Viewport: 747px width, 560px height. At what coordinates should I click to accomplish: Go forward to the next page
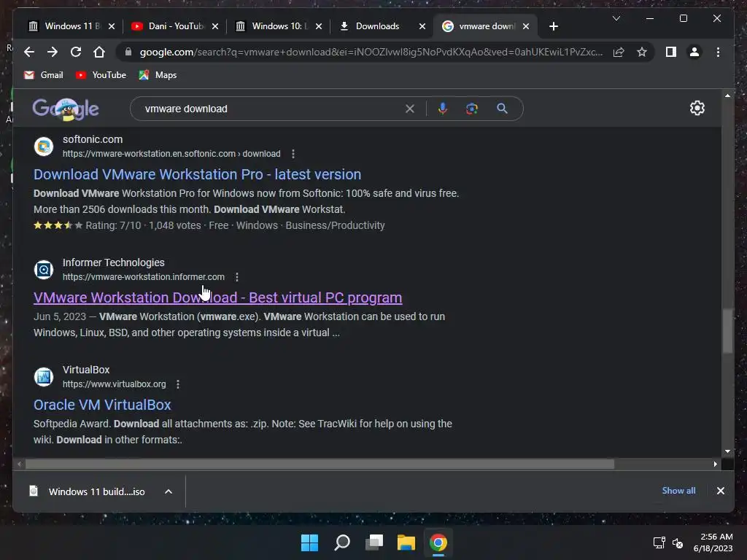pyautogui.click(x=53, y=52)
